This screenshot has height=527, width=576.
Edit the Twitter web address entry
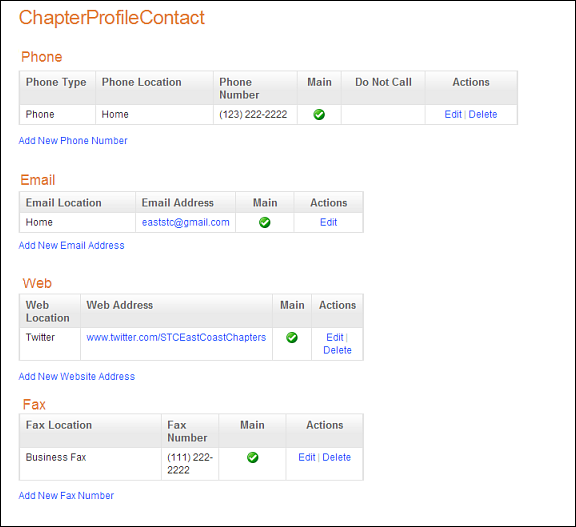pyautogui.click(x=335, y=337)
